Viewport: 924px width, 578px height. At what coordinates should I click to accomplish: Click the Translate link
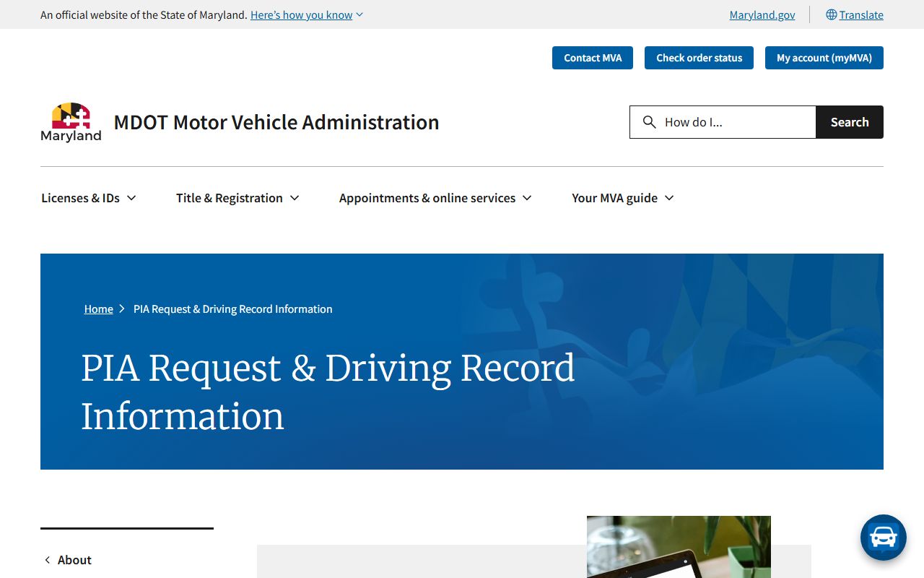tap(861, 14)
